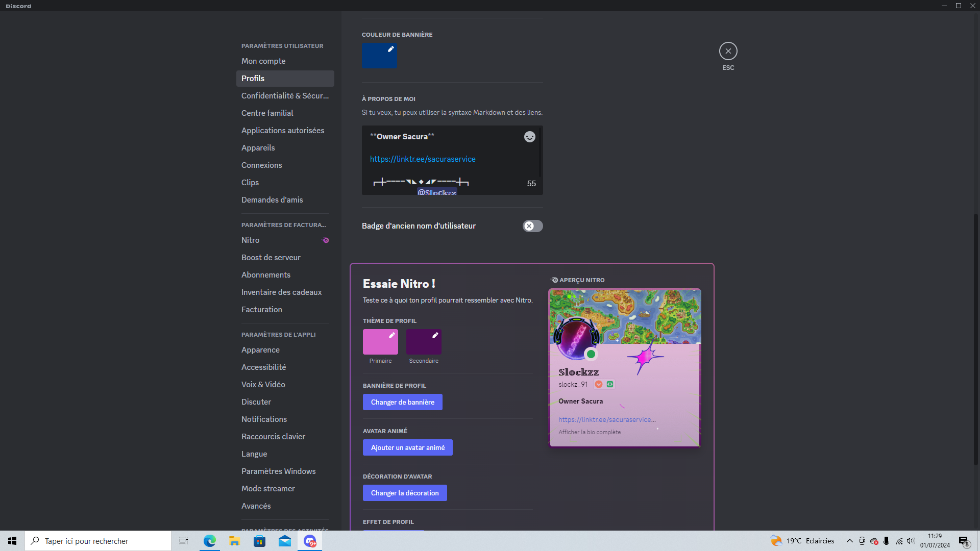Open the Mail app from the taskbar
Viewport: 980px width, 551px height.
(284, 541)
